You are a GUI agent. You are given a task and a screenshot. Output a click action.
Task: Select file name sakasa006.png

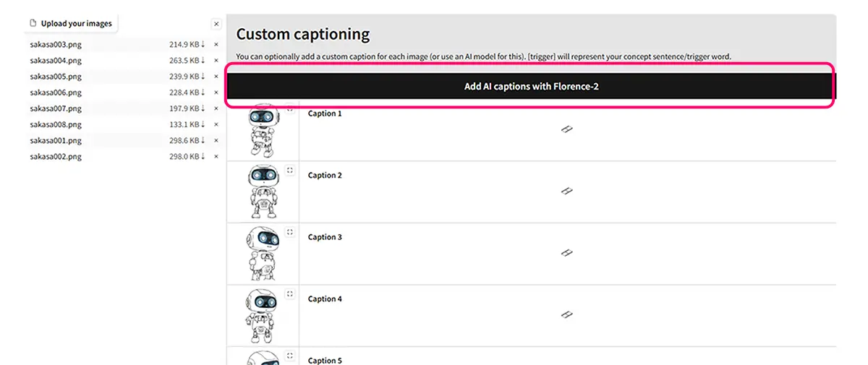[x=56, y=92]
